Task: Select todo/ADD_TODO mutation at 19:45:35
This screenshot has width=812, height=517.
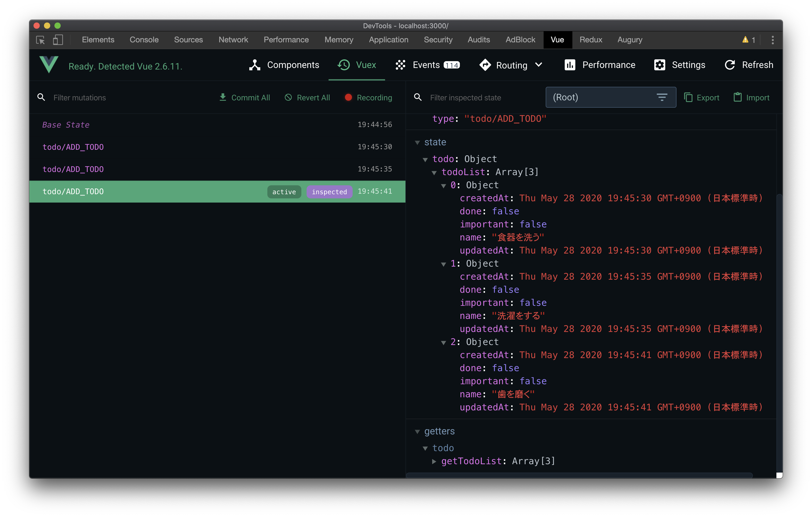Action: pyautogui.click(x=217, y=169)
